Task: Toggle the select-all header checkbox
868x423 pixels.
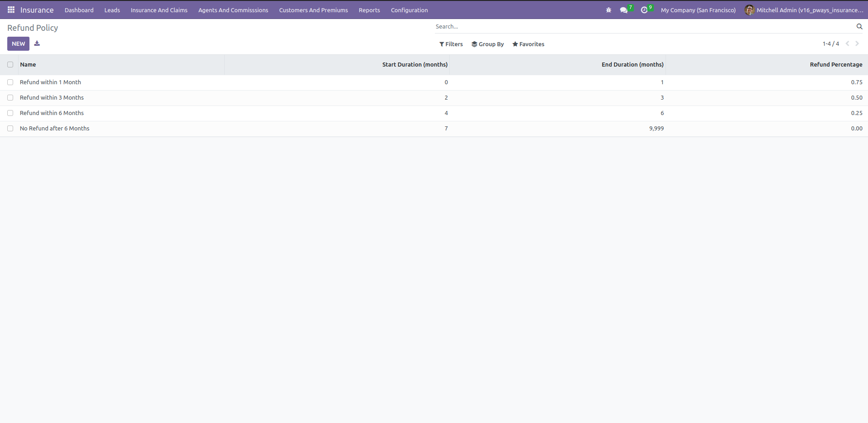Action: [x=10, y=65]
